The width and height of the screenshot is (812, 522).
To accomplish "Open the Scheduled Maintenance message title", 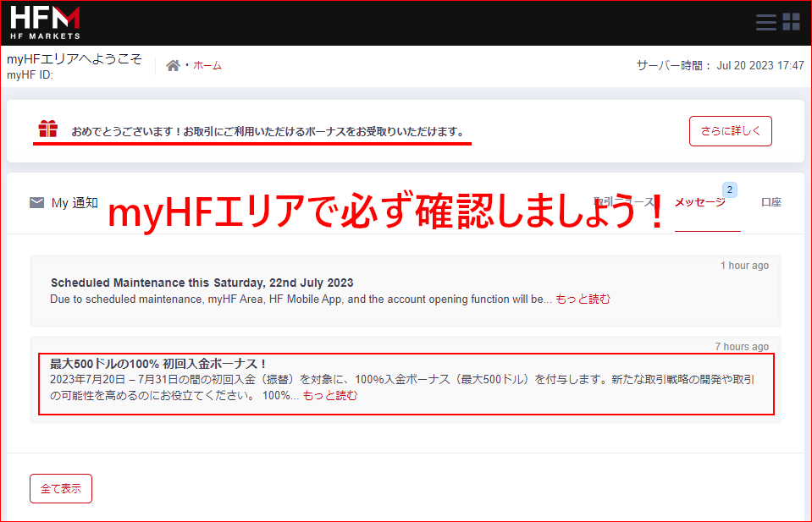I will point(202,283).
